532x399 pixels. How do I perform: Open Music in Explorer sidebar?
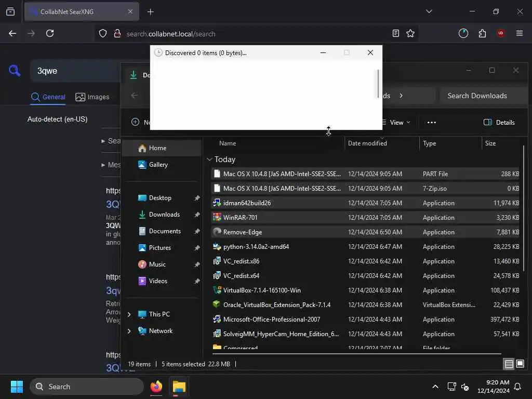tap(162, 264)
